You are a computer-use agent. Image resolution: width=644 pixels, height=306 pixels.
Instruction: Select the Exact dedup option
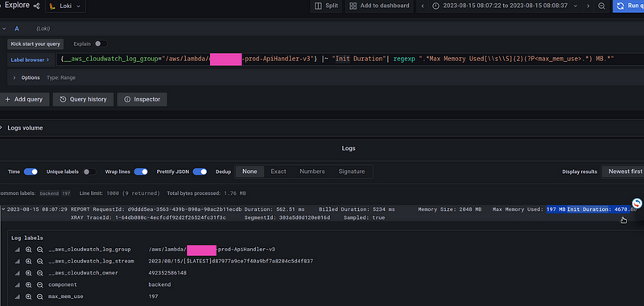tap(279, 172)
